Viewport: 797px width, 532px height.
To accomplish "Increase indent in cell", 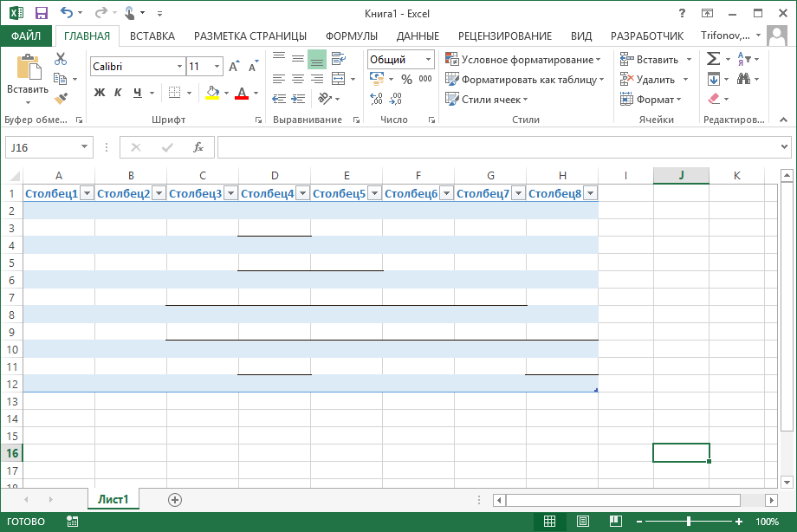I will tap(298, 99).
